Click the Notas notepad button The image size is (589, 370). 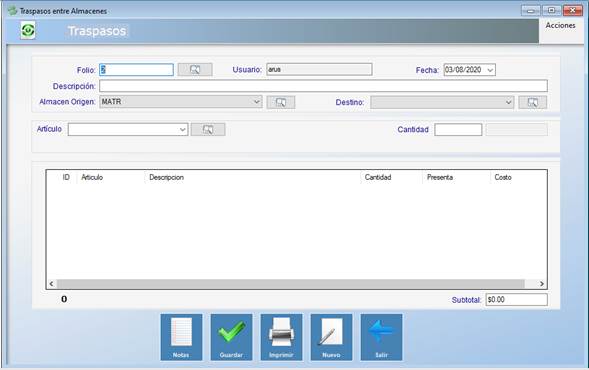tap(181, 337)
